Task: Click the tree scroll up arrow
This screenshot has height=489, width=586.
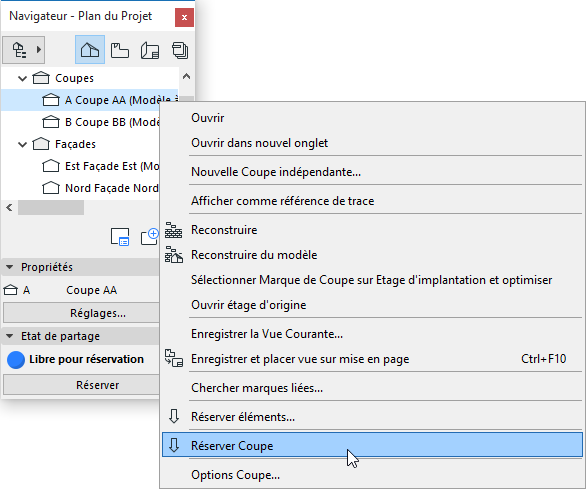Action: click(x=186, y=77)
